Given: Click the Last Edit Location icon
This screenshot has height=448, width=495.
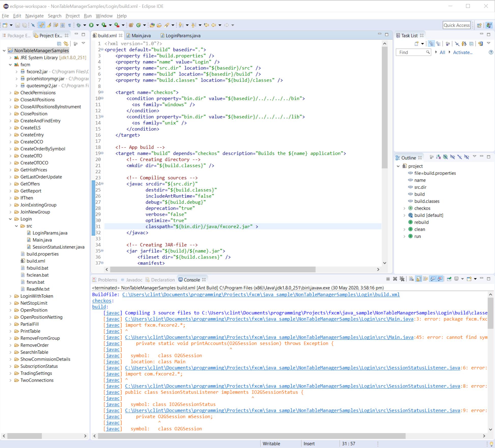Looking at the screenshot, I should tap(206, 25).
